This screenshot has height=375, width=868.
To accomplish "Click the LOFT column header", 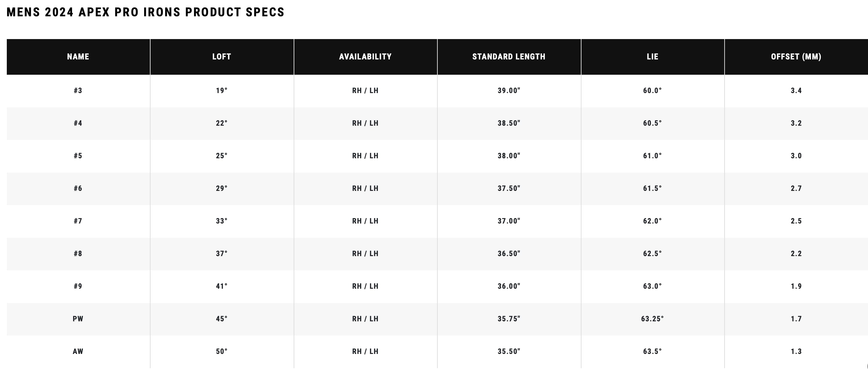I will [222, 57].
